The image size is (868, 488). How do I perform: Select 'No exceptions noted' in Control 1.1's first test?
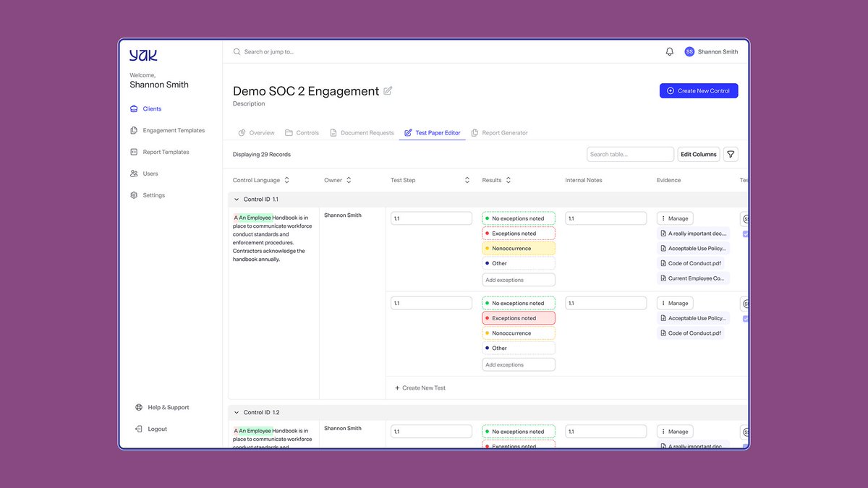[x=519, y=218]
